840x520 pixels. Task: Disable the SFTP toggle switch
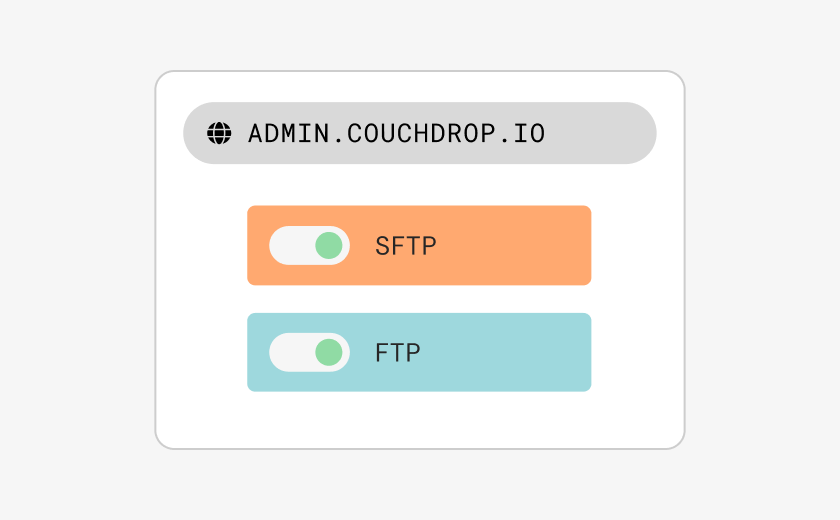(x=309, y=245)
